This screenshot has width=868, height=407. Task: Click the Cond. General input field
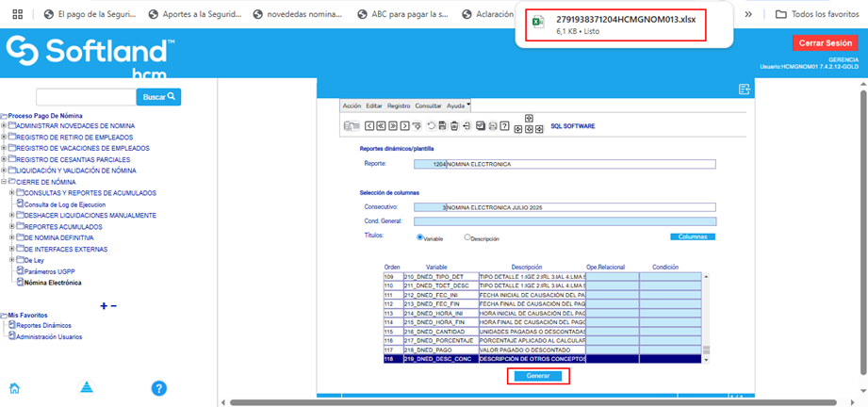578,221
